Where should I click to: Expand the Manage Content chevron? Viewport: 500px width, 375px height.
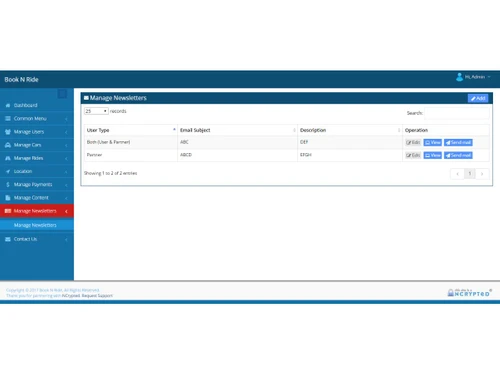tap(66, 198)
